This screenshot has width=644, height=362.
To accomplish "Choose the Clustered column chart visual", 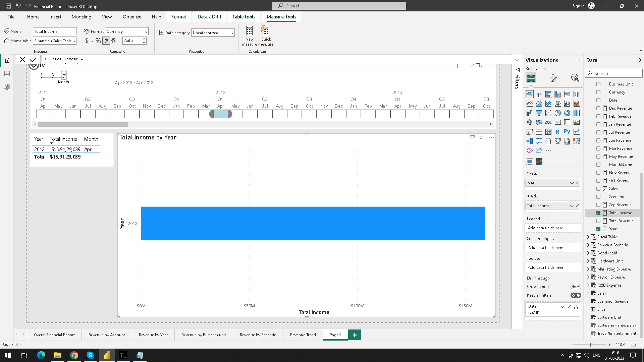I will click(x=557, y=94).
